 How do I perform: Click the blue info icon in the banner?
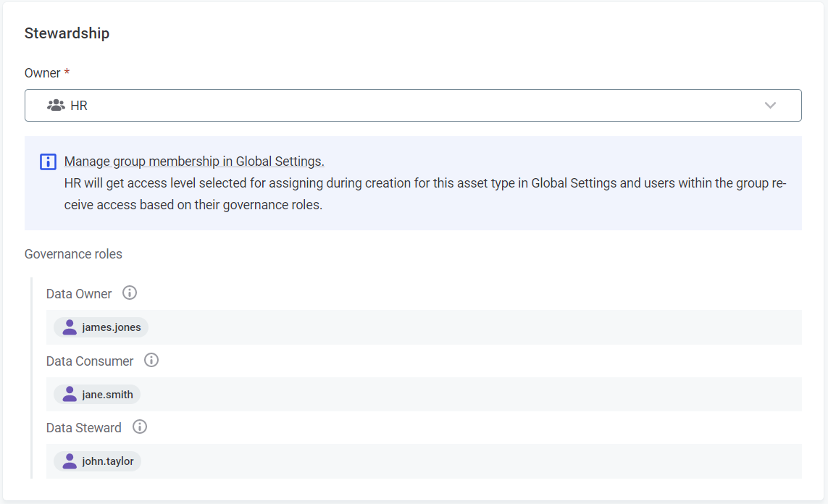48,161
